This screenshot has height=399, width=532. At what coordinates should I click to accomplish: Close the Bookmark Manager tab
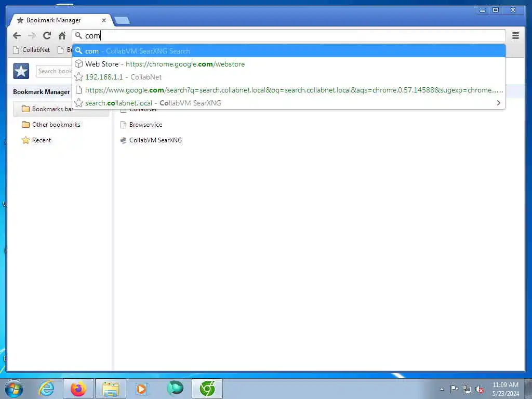click(x=104, y=20)
